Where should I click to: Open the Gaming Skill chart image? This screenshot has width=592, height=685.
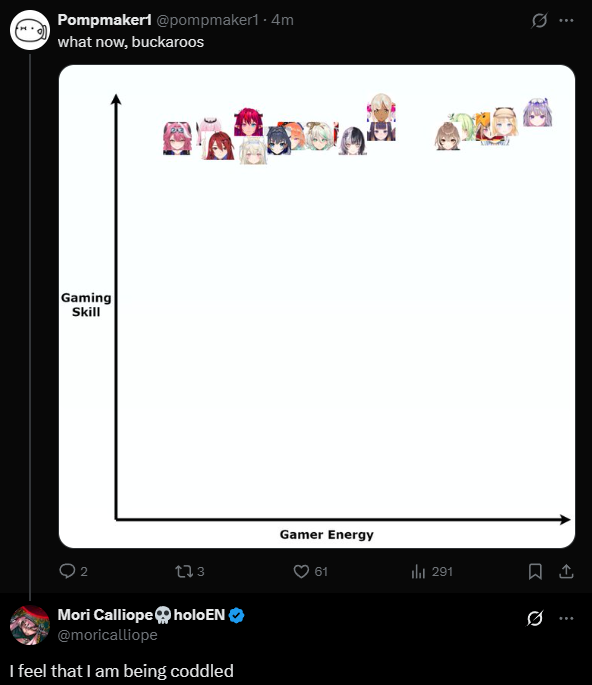pos(317,306)
